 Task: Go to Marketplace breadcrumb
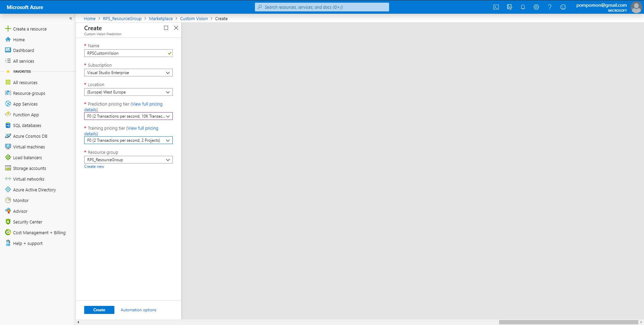pos(161,18)
